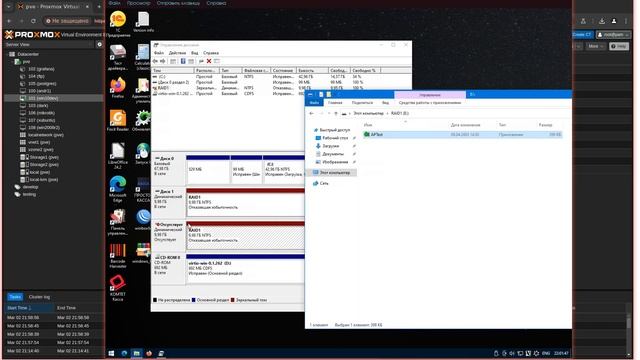Viewport: 640px width, 360px height.
Task: Open the Barcode Harvester desktop shortcut
Action: 118,256
